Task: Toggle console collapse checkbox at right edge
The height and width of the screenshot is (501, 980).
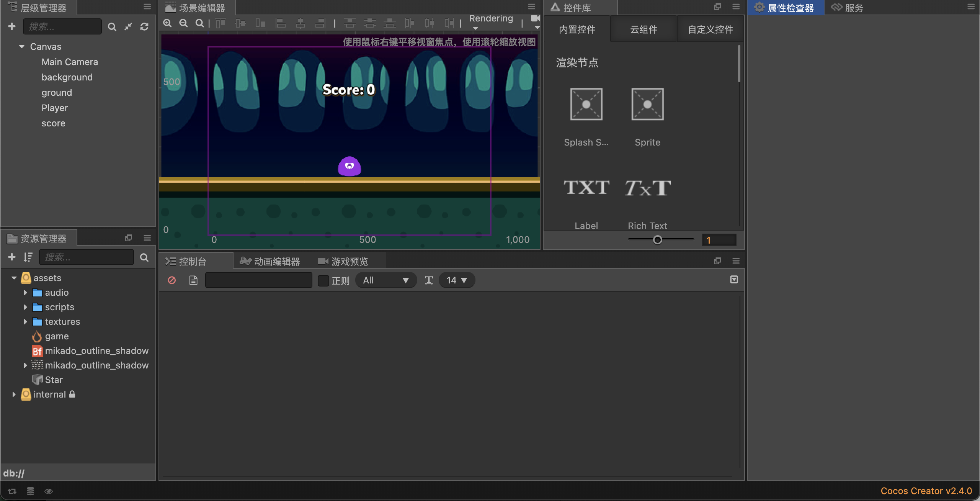Action: click(734, 280)
